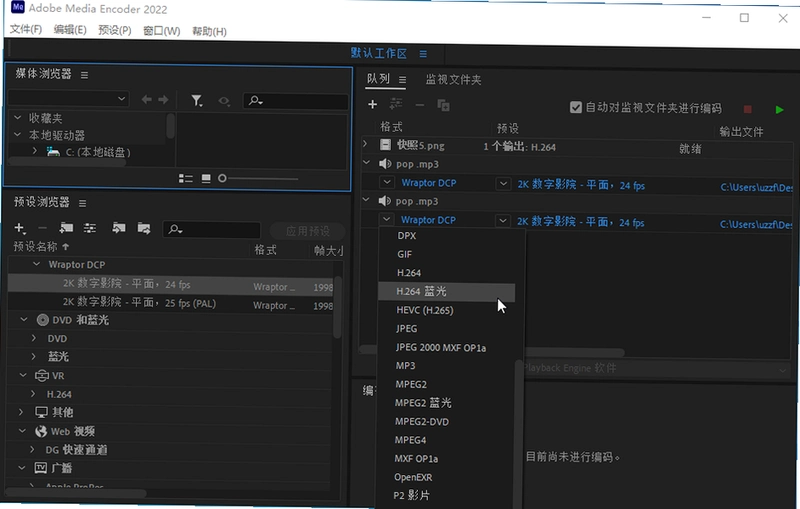This screenshot has width=800, height=509.
Task: Sort by 预设名称 column header
Action: pos(35,246)
